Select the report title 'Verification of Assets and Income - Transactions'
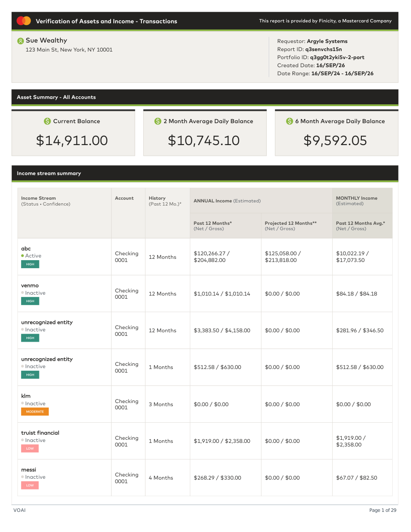This screenshot has width=411, height=532. coord(107,21)
